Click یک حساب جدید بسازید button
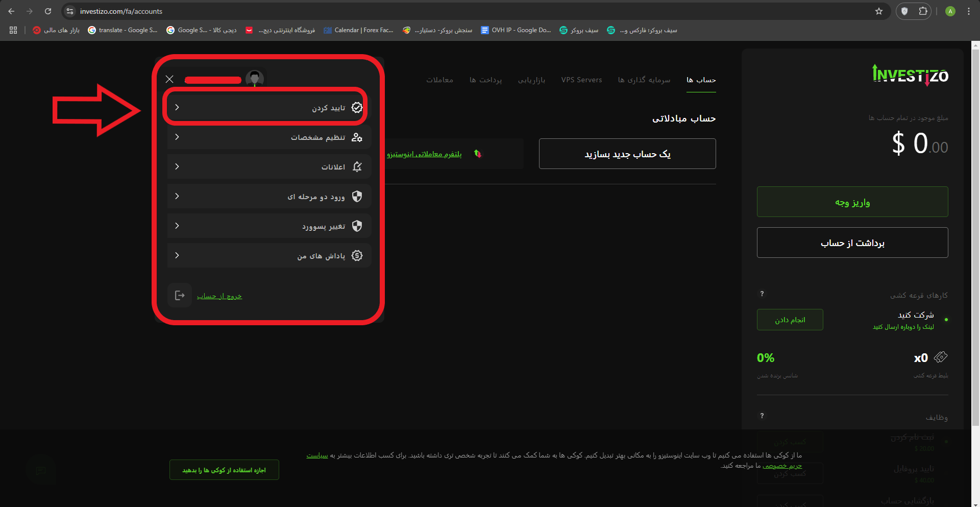Viewport: 980px width, 507px height. click(x=627, y=154)
